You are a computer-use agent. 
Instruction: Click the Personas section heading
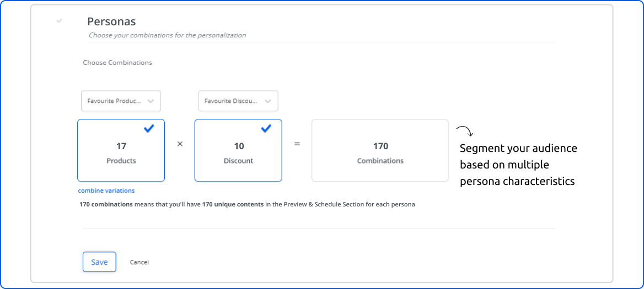[111, 21]
